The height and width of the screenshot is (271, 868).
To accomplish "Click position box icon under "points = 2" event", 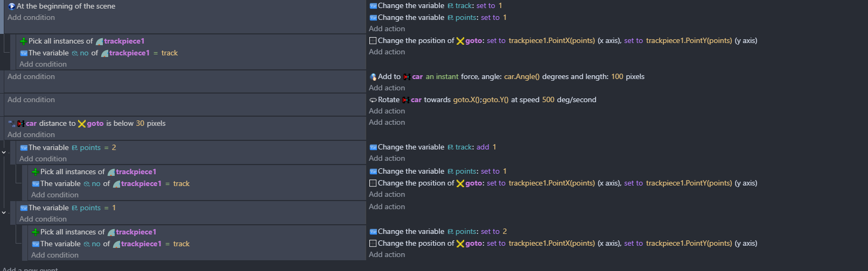I will (373, 183).
